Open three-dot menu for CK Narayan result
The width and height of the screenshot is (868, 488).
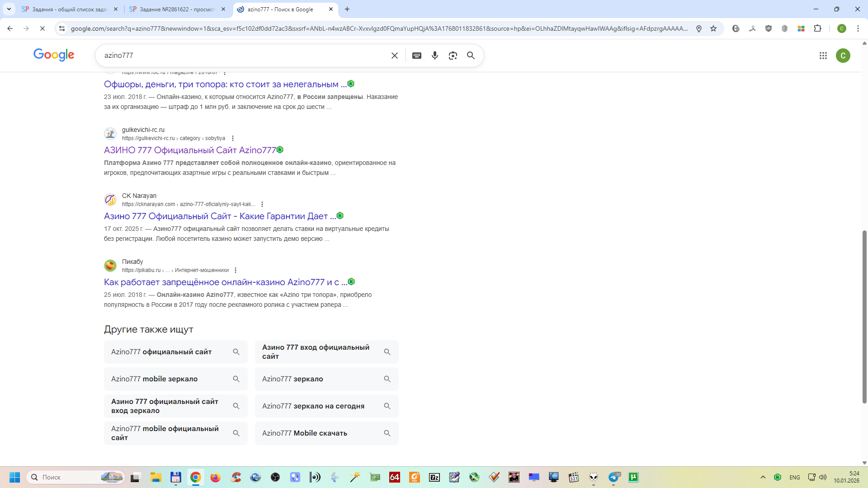(x=262, y=204)
